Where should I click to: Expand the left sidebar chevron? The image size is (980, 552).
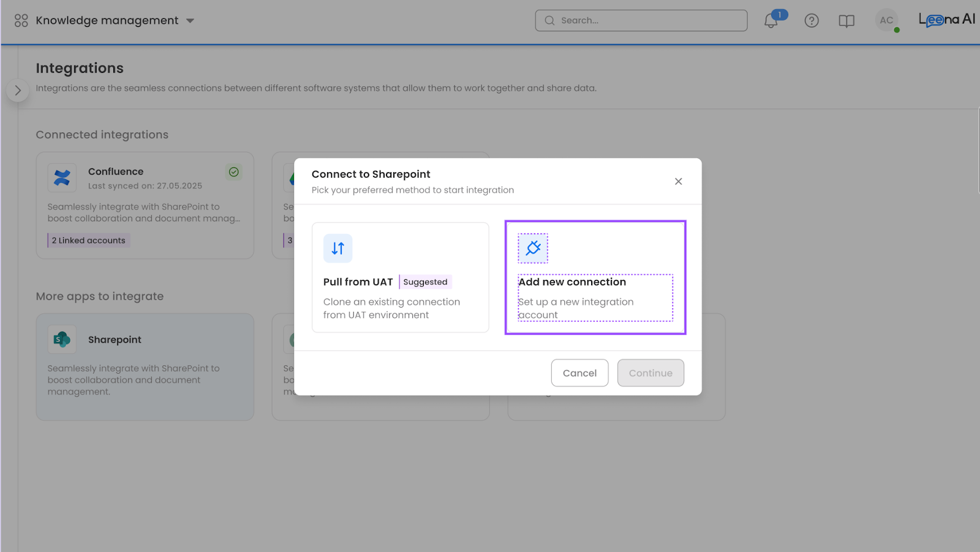(x=18, y=91)
